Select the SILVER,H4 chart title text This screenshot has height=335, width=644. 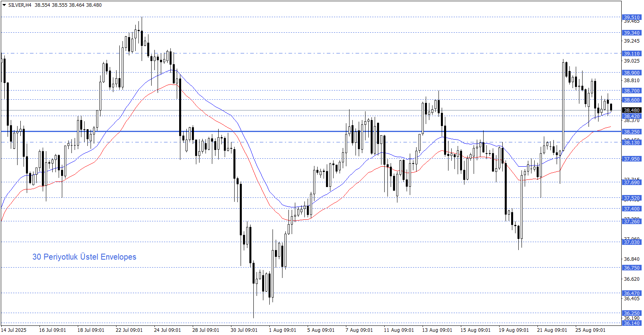pyautogui.click(x=20, y=5)
